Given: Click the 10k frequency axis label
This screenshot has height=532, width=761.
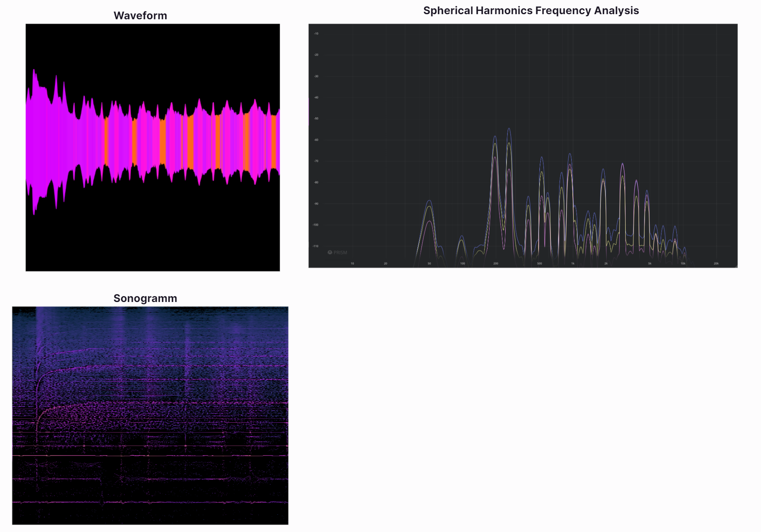Looking at the screenshot, I should coord(683,263).
